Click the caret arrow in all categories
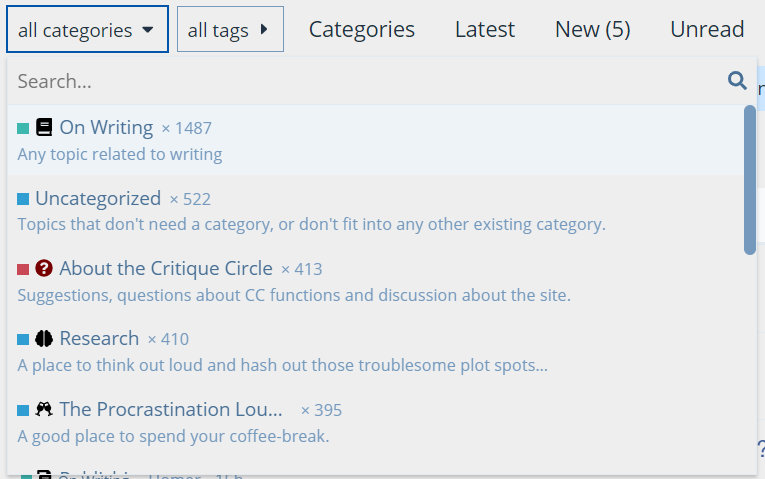 click(148, 30)
